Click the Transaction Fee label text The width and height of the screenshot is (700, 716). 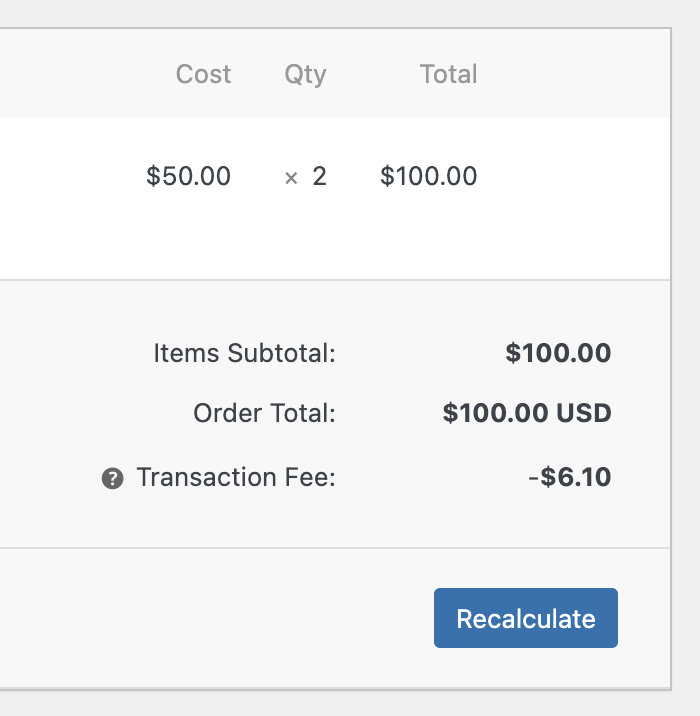(236, 478)
